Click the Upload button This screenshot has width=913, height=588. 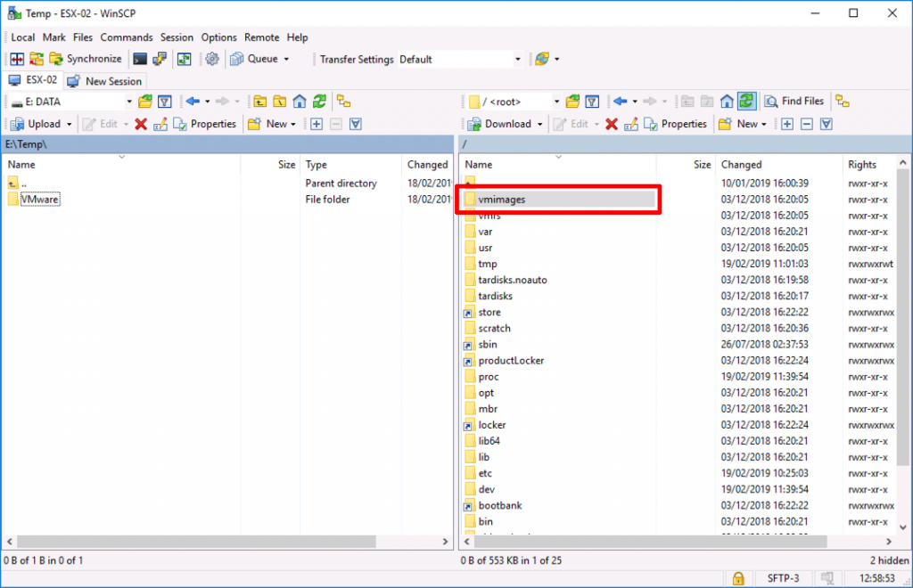point(41,123)
